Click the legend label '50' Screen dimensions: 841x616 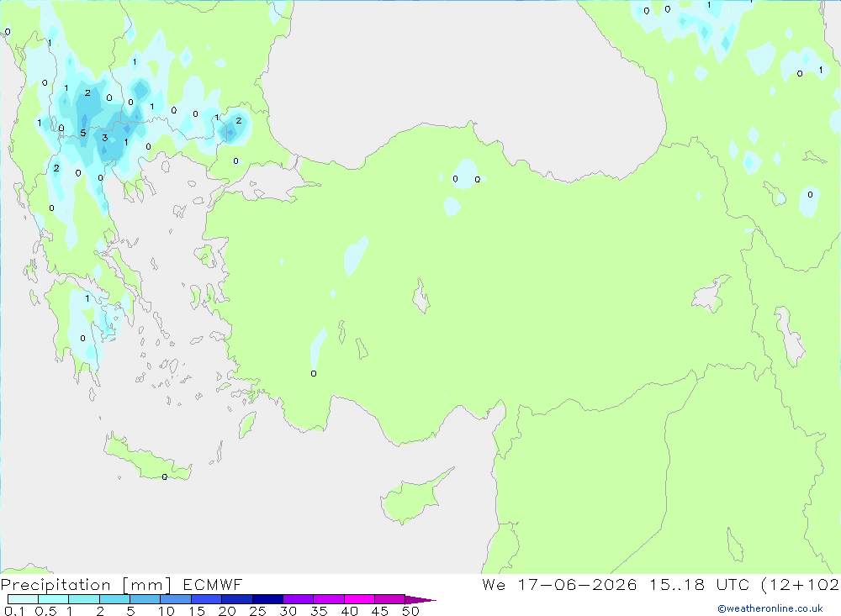click(411, 611)
